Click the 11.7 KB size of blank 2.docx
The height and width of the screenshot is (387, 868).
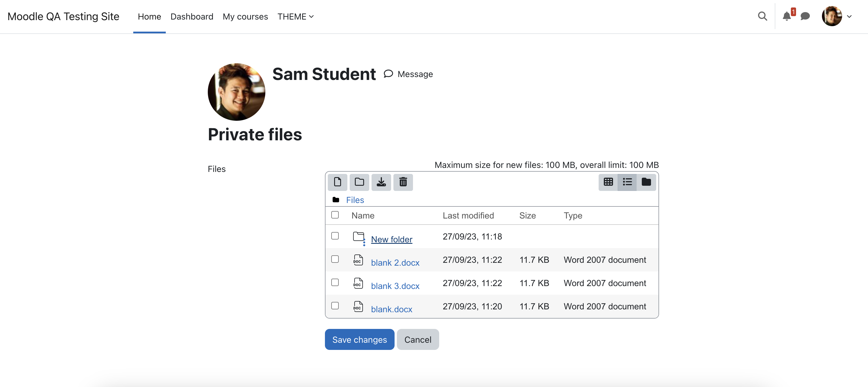point(534,260)
